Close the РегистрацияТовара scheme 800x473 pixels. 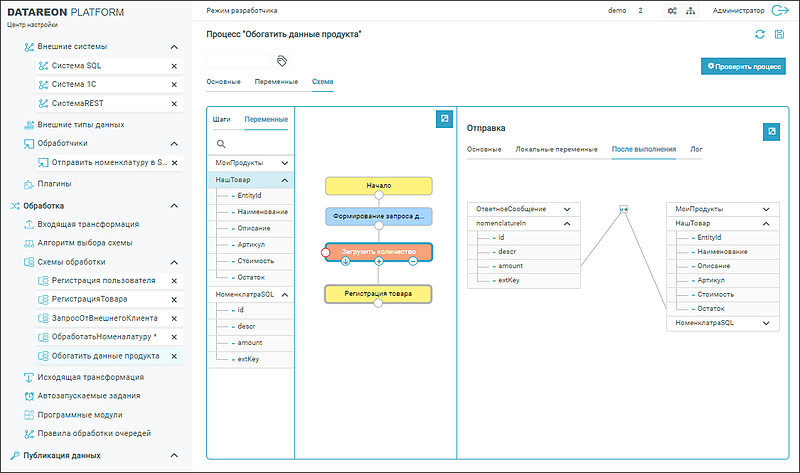174,300
